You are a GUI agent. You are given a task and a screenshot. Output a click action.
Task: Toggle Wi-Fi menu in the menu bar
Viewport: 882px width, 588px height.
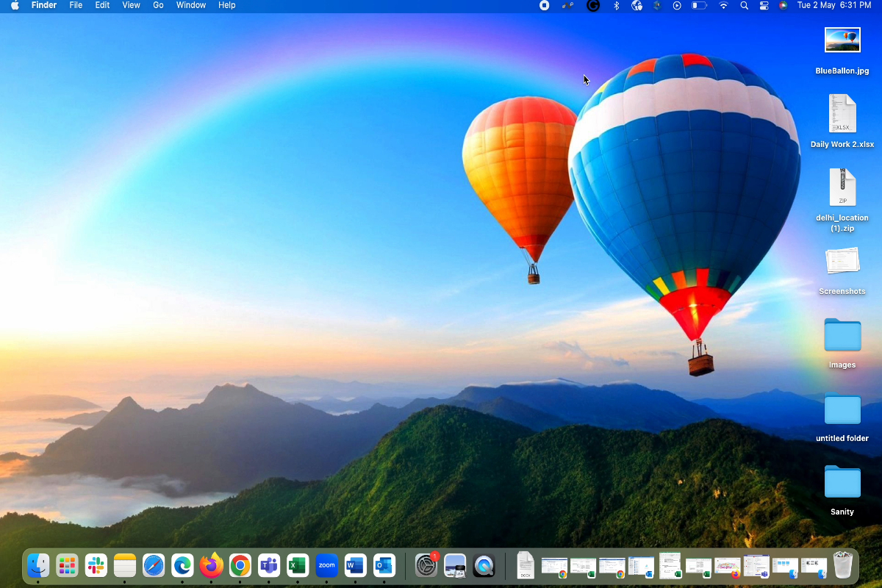pos(723,5)
